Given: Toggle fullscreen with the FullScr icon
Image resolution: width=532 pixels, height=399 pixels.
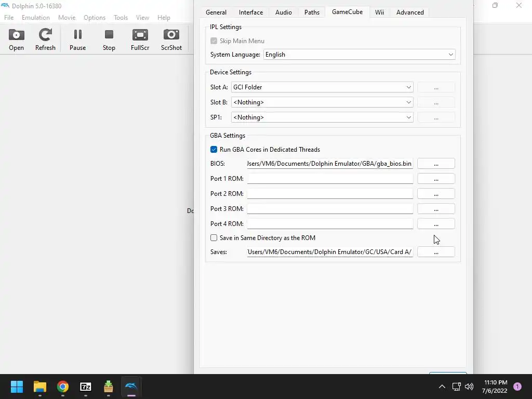Looking at the screenshot, I should (x=140, y=39).
